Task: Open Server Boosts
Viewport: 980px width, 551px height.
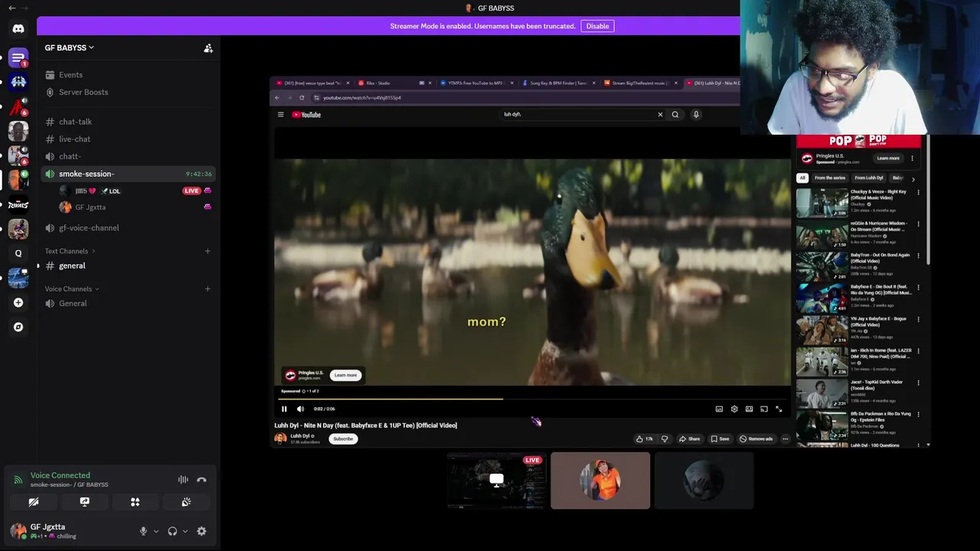Action: point(129,92)
